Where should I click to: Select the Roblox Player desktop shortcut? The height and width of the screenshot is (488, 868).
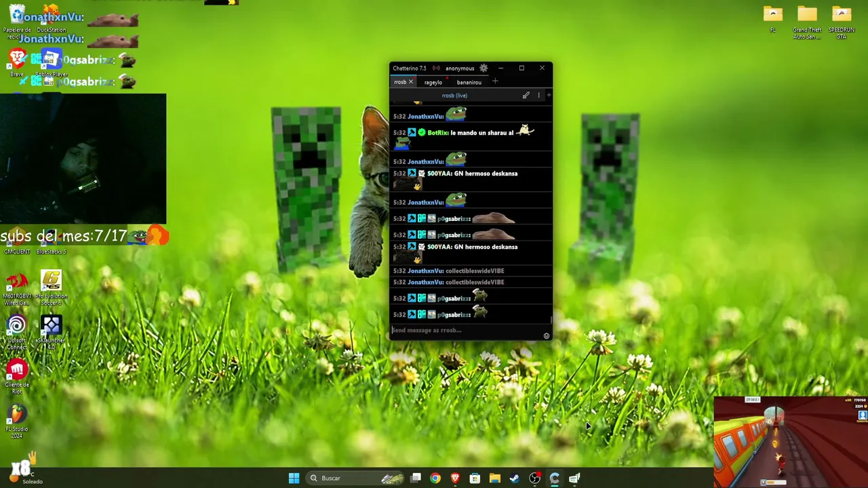pyautogui.click(x=51, y=62)
